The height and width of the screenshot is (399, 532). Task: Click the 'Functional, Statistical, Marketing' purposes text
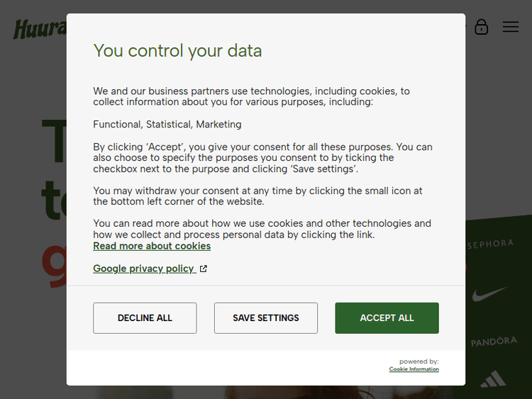click(167, 125)
